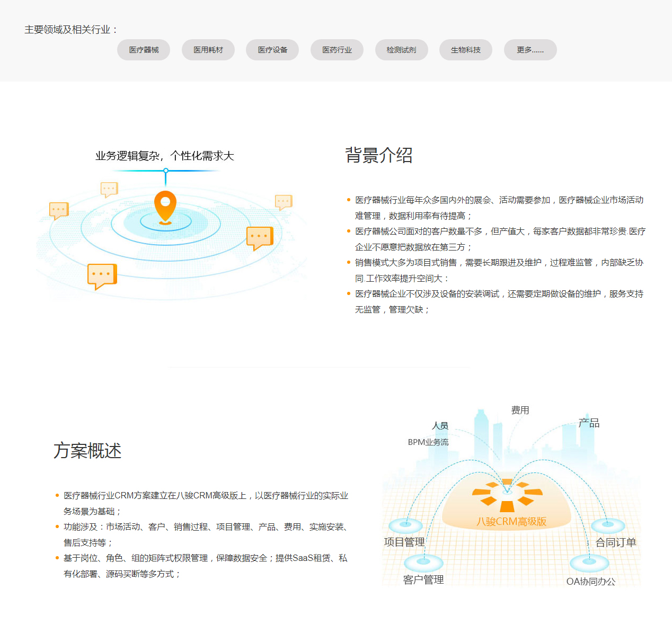Click the 人员 label in the diagram

[440, 425]
